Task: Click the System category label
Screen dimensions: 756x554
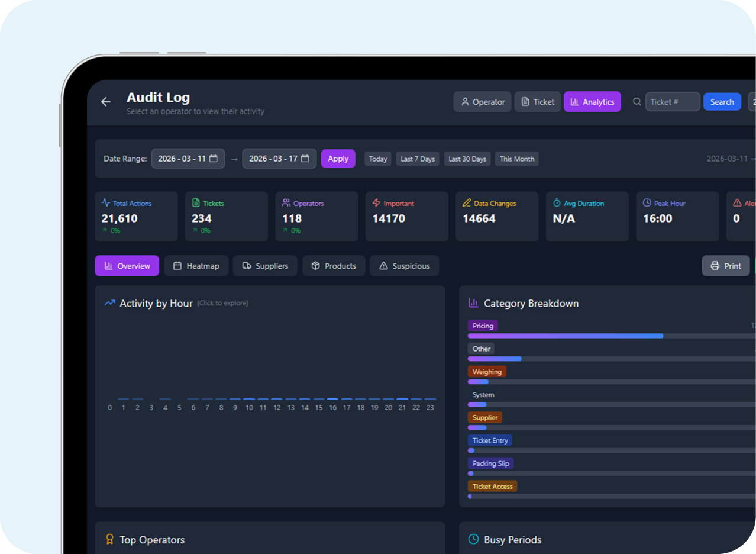Action: pos(483,395)
